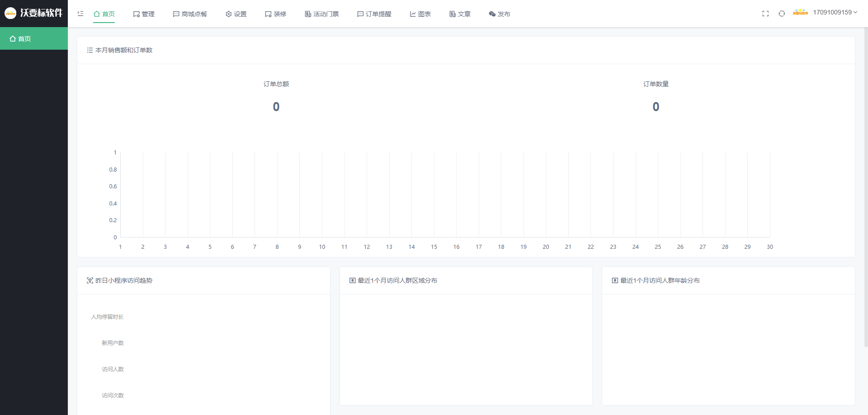Toggle fullscreen mode icon
Viewport: 868px width, 415px height.
tap(765, 14)
